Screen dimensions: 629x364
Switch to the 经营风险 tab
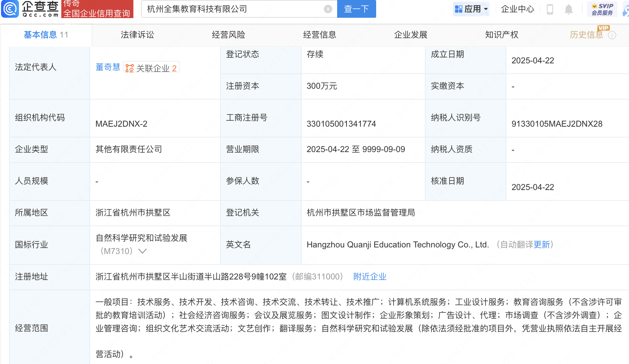coord(228,35)
